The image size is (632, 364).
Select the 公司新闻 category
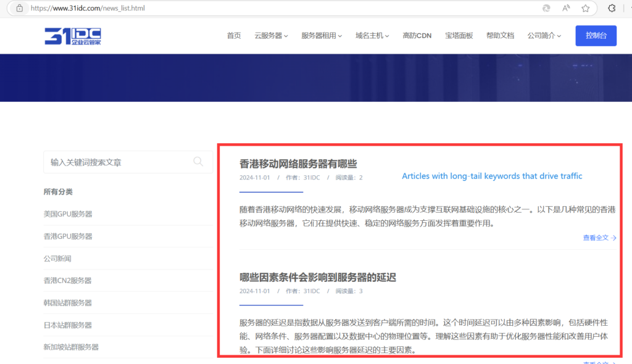click(x=57, y=259)
